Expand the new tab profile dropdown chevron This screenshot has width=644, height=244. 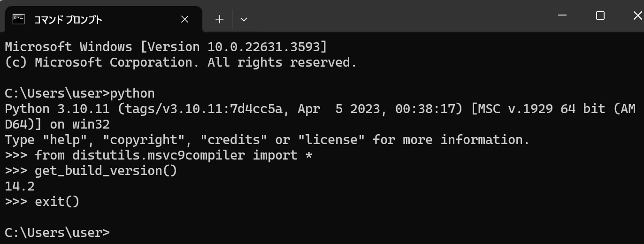point(244,19)
